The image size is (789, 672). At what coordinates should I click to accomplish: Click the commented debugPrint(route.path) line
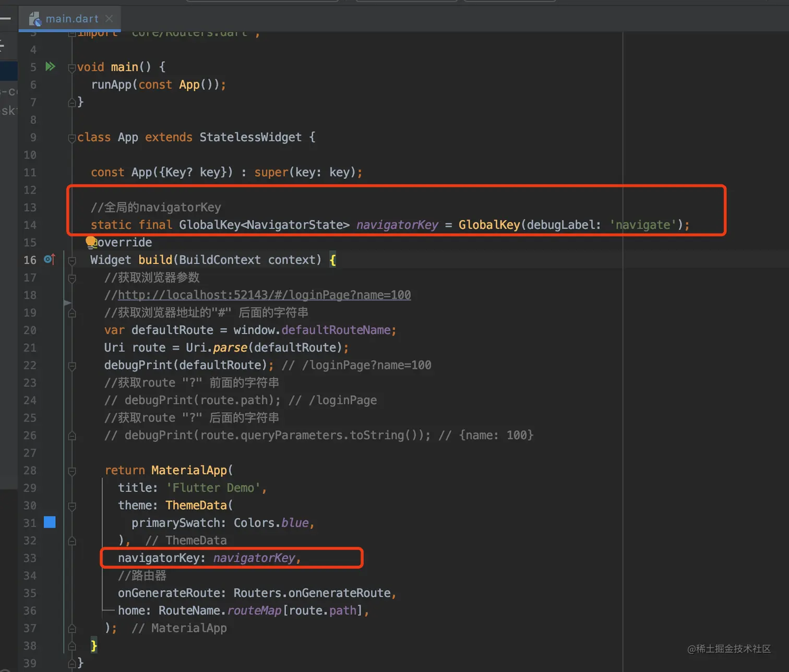241,400
